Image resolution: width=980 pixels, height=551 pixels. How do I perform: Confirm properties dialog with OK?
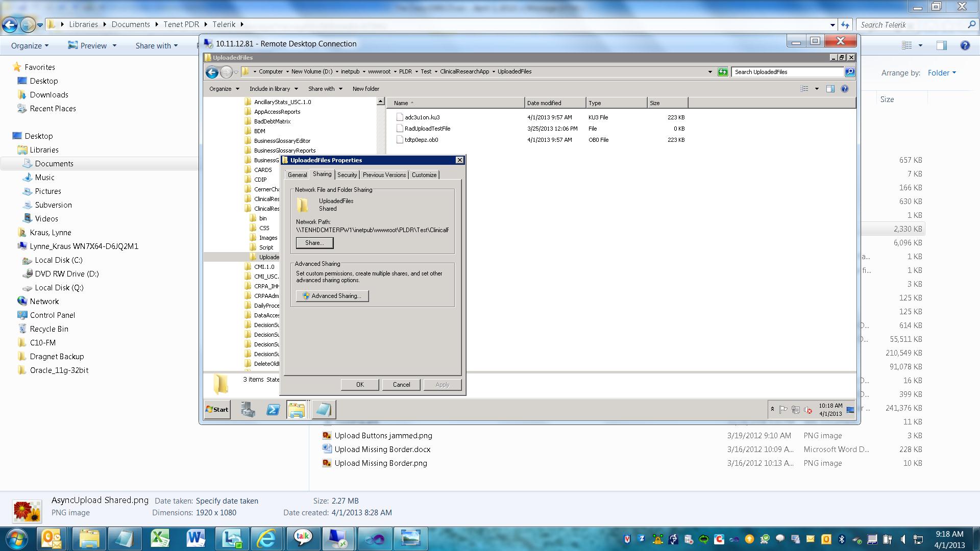pos(360,385)
